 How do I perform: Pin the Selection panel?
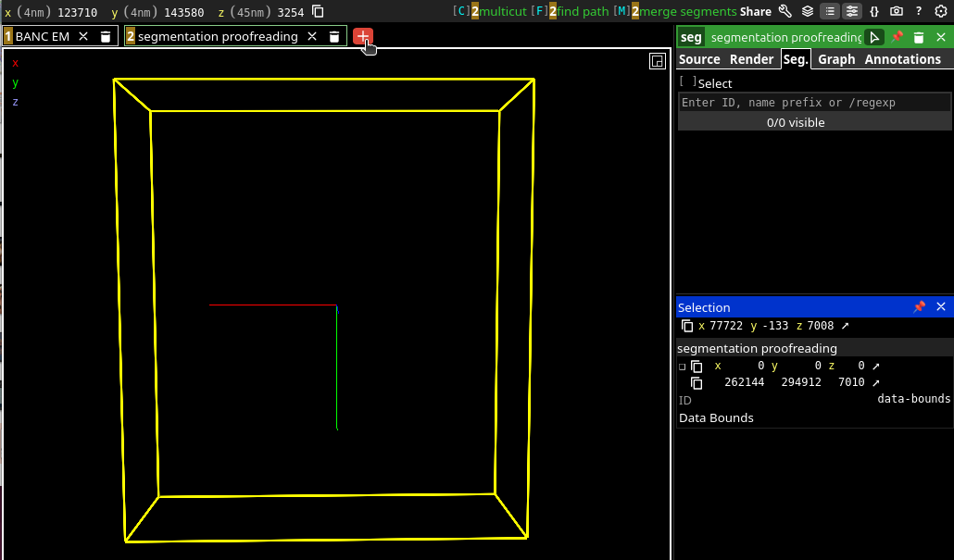(x=919, y=306)
